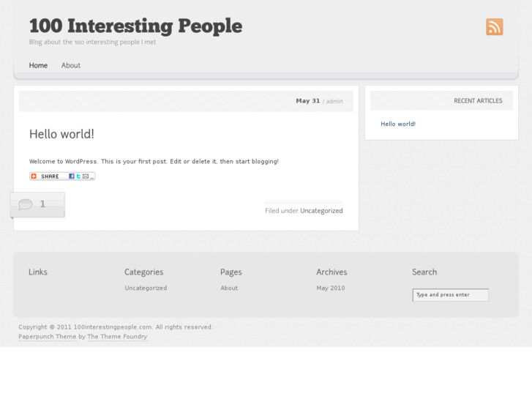This screenshot has width=532, height=399.
Task: Focus the Type and press enter search field
Action: click(x=450, y=295)
